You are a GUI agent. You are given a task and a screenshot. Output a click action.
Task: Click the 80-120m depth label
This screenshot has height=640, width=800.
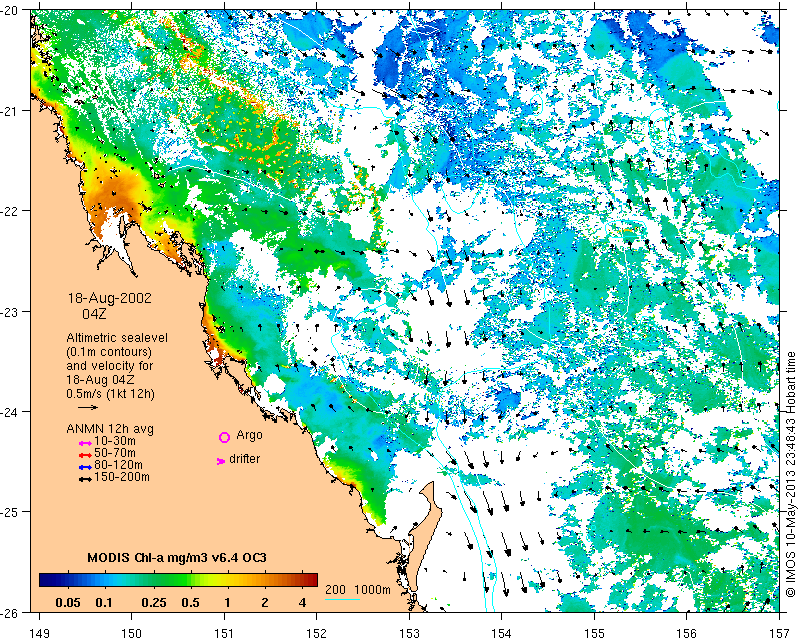(x=118, y=465)
